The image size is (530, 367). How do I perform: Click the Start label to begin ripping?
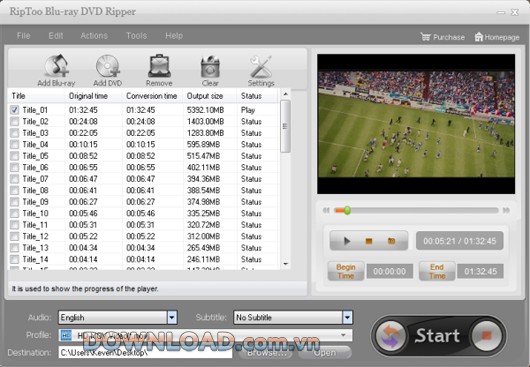(x=437, y=336)
